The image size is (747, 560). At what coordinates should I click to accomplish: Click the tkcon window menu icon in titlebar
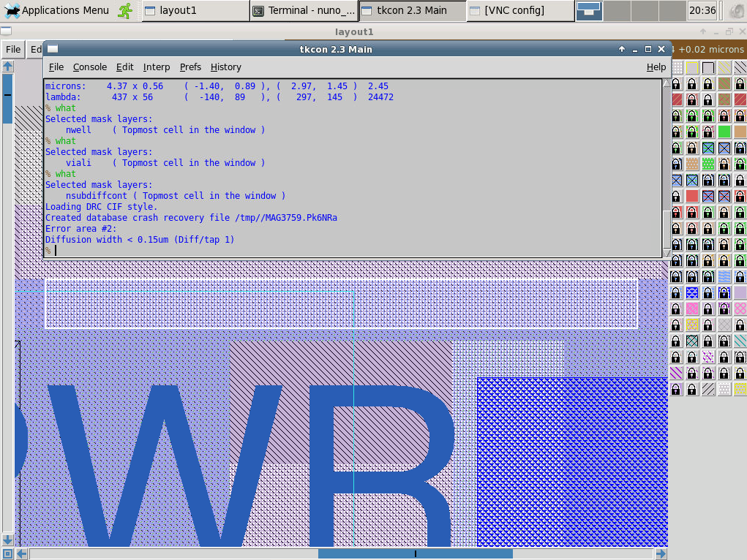53,48
